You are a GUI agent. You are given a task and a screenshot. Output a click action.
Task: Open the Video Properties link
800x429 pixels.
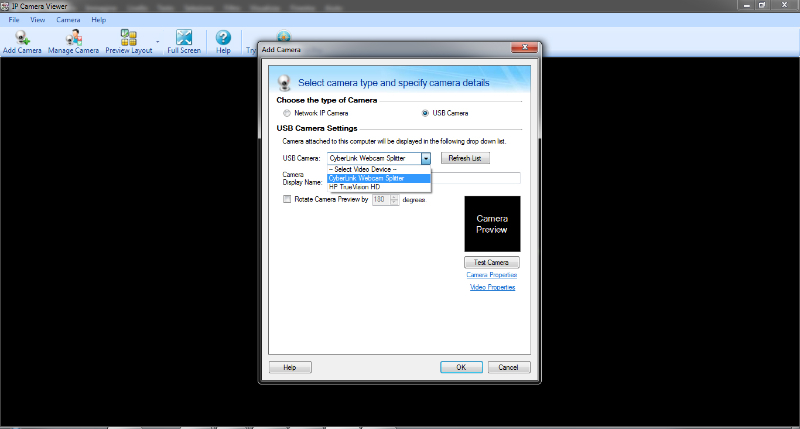coord(492,287)
